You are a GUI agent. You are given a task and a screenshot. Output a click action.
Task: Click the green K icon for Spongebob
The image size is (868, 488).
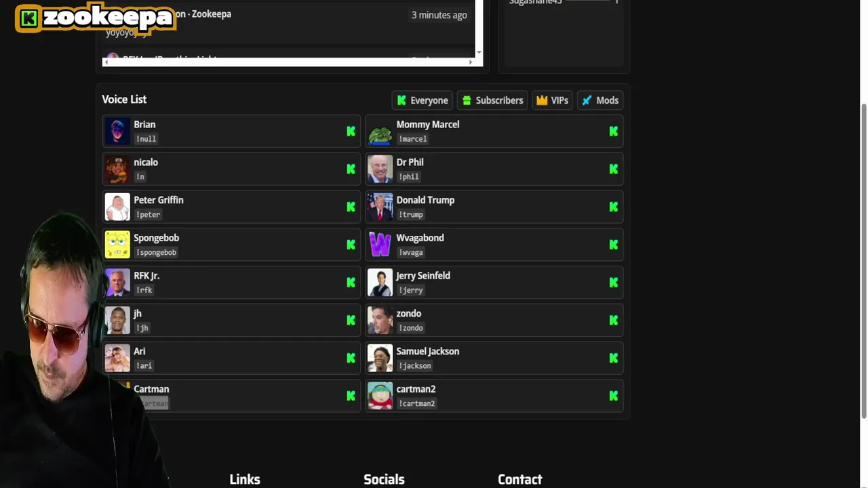pyautogui.click(x=351, y=245)
